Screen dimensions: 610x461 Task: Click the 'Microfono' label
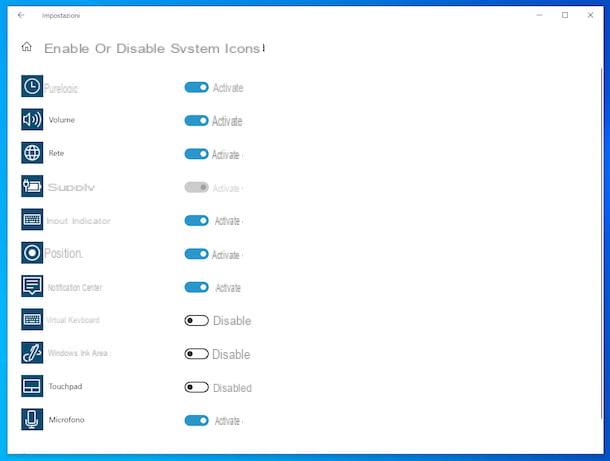(x=67, y=420)
